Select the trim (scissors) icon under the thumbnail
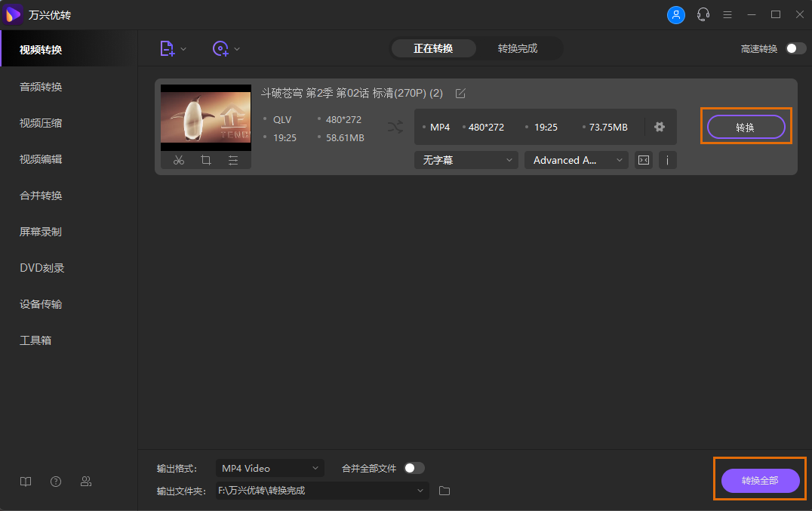Screen dimensions: 812x511 pos(179,160)
